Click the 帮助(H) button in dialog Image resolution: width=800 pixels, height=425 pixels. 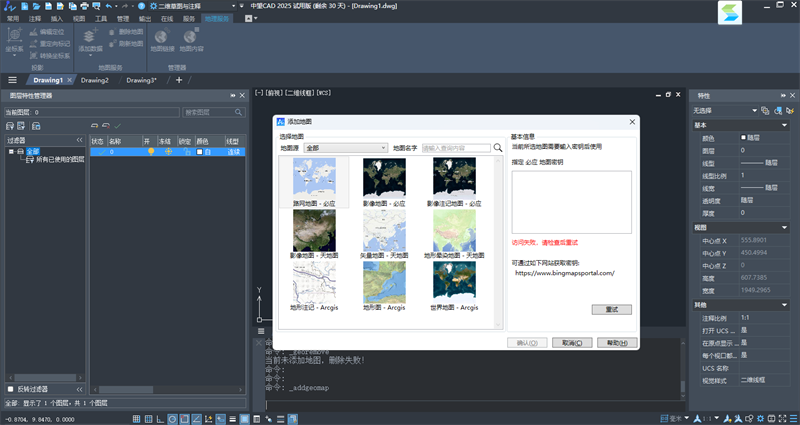[617, 343]
